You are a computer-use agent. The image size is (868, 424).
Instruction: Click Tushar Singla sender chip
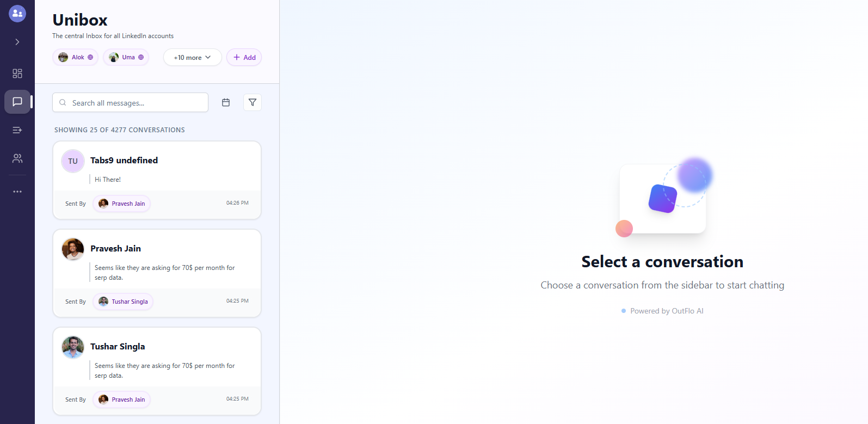coord(123,302)
